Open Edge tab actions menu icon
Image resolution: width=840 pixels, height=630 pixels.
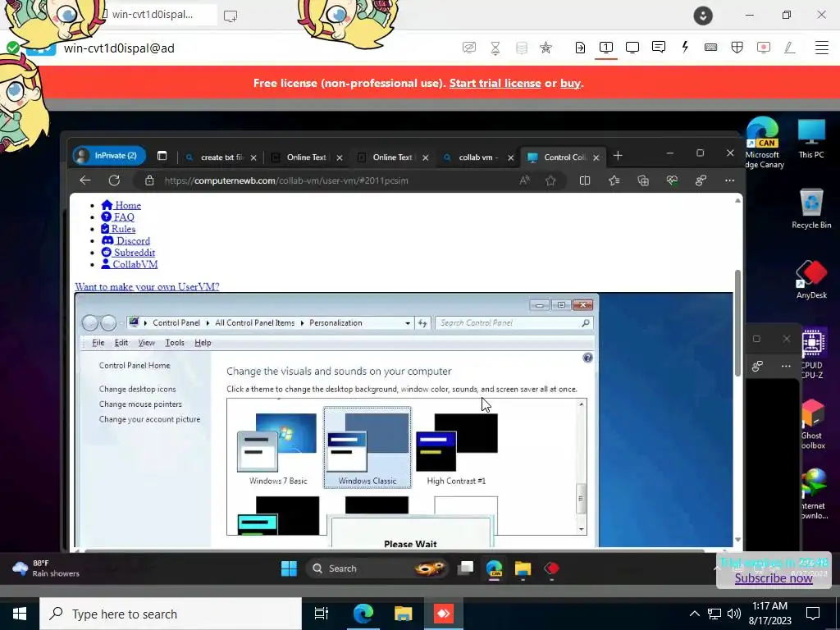coord(162,156)
